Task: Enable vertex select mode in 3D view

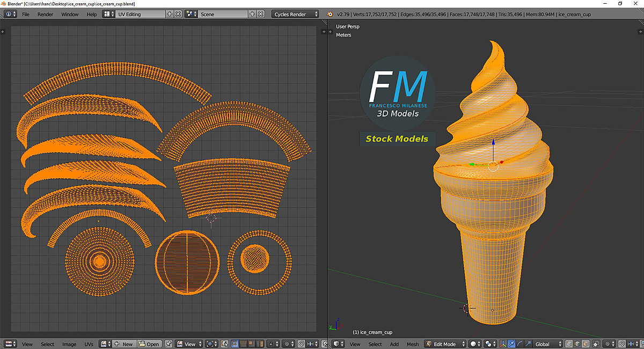Action: click(569, 344)
